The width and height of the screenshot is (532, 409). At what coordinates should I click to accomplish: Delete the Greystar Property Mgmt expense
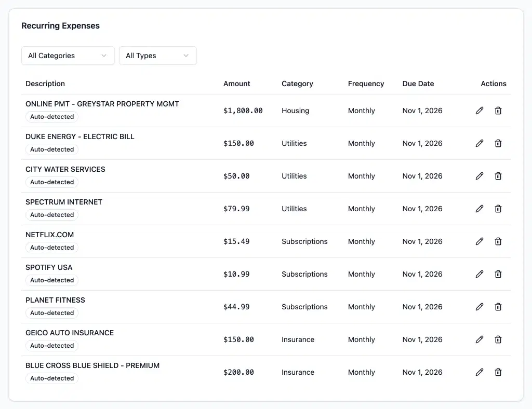coord(498,111)
